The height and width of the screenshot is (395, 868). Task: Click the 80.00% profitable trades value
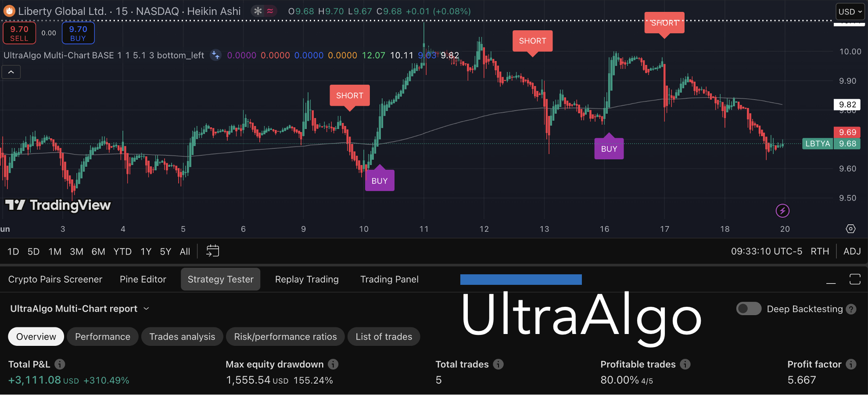tap(620, 380)
